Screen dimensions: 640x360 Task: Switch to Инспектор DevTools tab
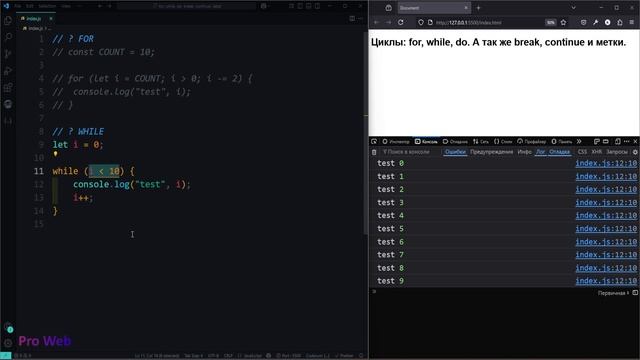pyautogui.click(x=396, y=142)
